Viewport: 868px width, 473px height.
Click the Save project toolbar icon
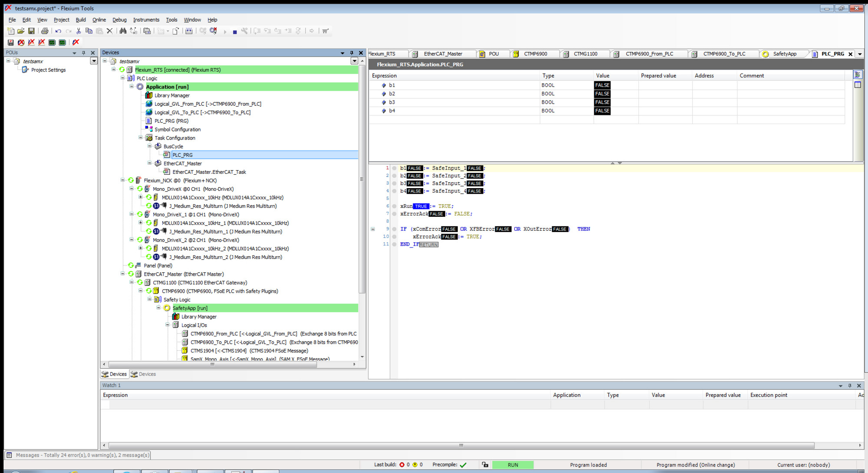[x=31, y=31]
